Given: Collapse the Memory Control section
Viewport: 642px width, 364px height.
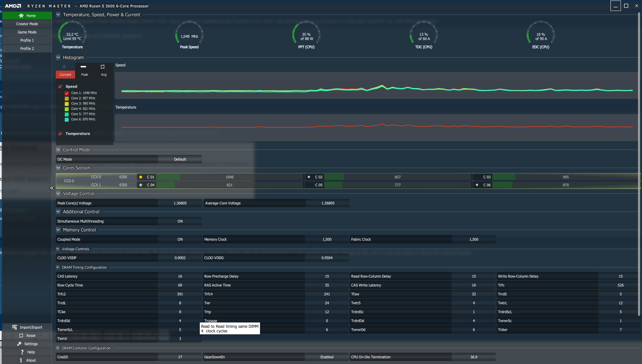Looking at the screenshot, I should (58, 230).
